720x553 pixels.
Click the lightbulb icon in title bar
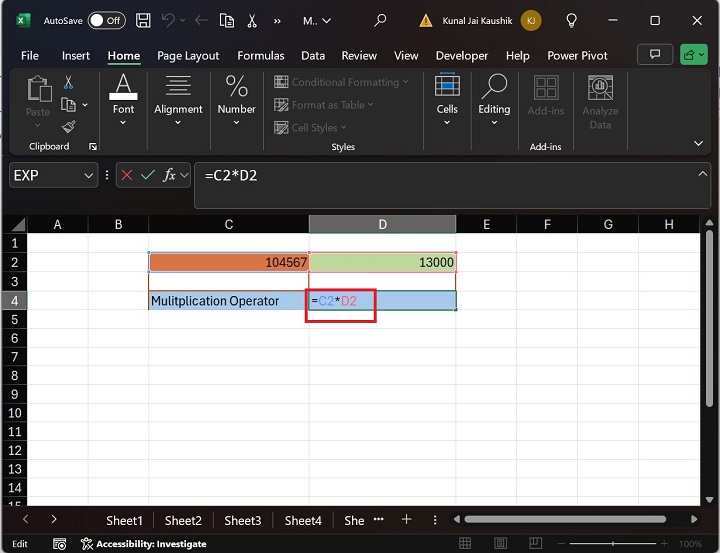click(x=571, y=20)
